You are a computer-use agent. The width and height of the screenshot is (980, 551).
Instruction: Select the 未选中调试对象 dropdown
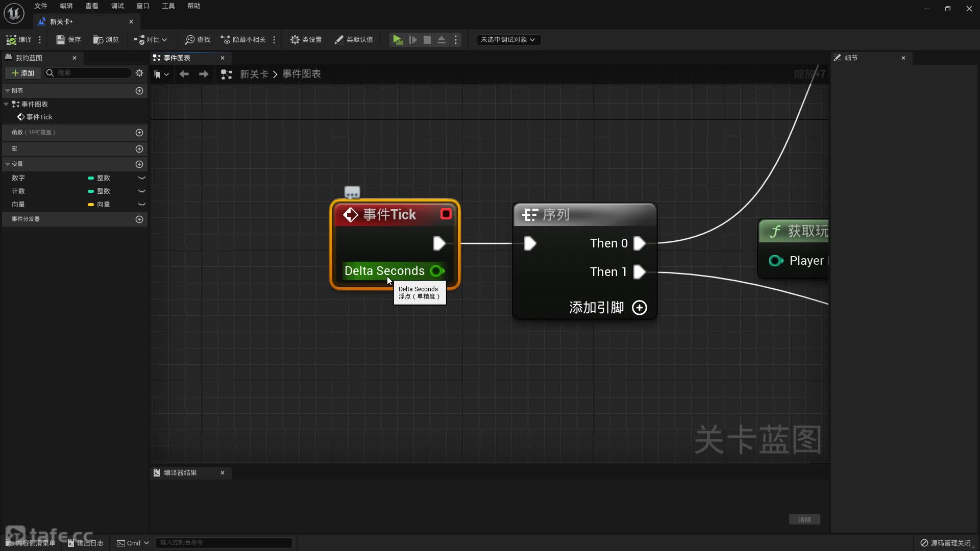(x=506, y=39)
